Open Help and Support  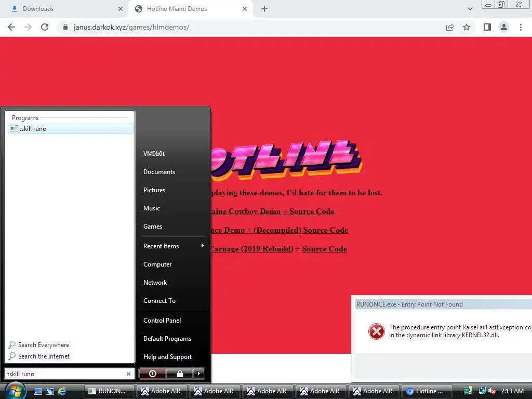[167, 357]
